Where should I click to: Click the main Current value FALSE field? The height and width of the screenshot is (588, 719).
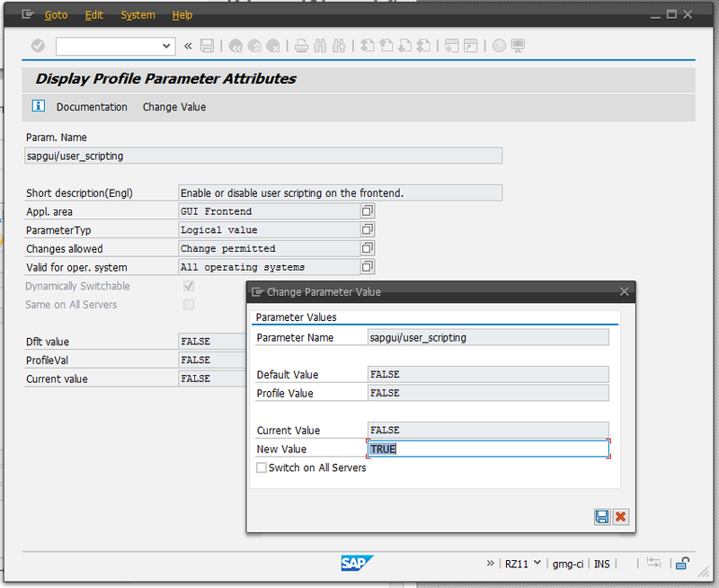tap(212, 379)
